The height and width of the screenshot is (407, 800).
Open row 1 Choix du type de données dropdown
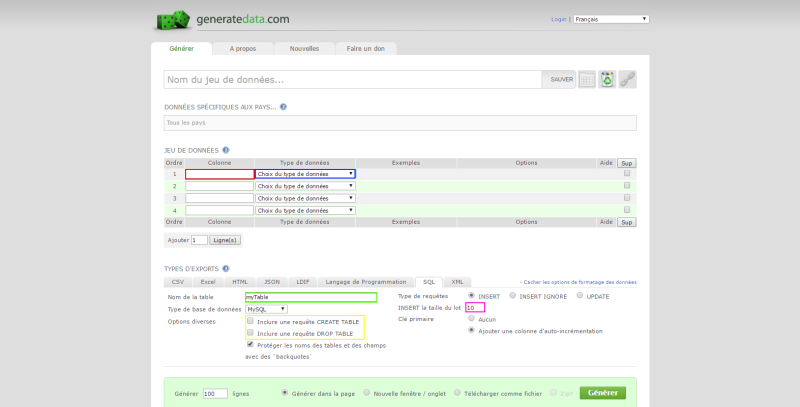pos(306,174)
